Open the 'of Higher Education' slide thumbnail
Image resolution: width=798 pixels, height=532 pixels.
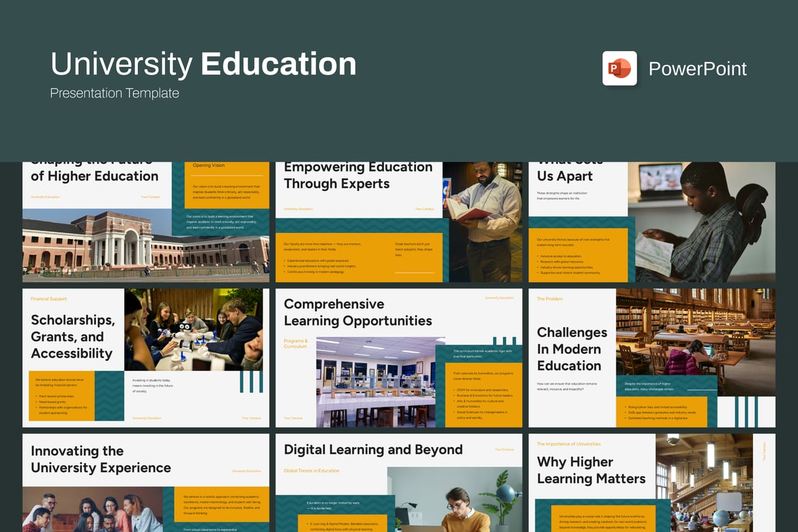click(145, 222)
